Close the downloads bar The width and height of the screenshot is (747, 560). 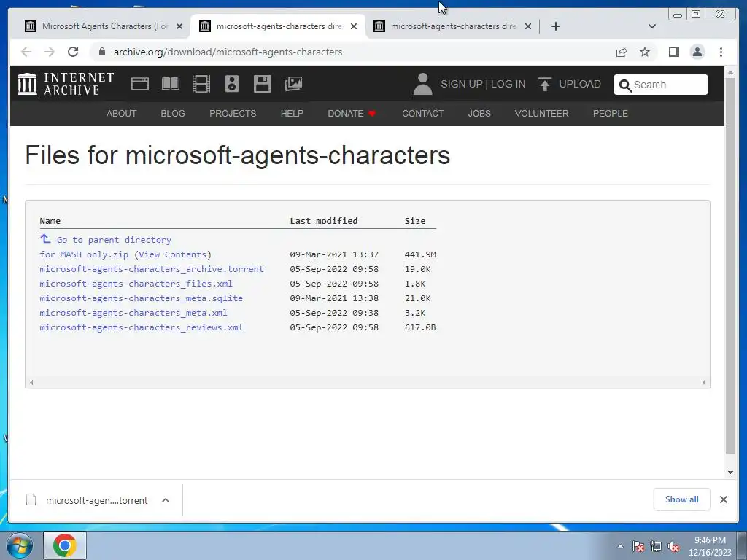point(723,499)
